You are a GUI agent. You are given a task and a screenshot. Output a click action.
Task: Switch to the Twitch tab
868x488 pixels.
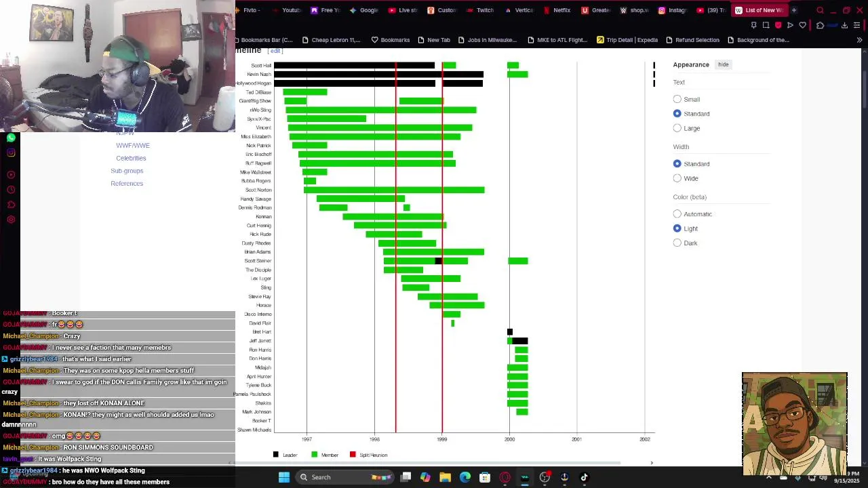pyautogui.click(x=480, y=10)
